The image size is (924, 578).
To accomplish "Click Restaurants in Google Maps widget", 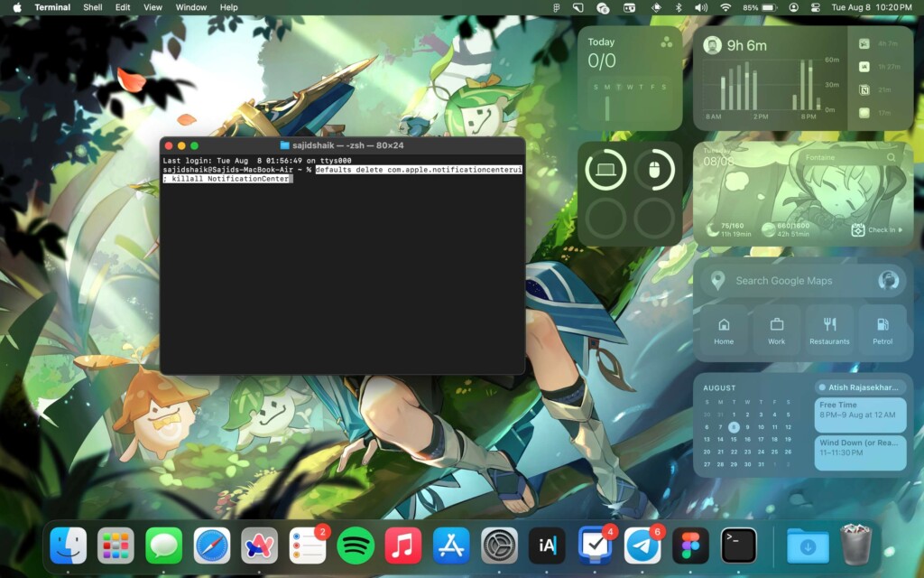I will point(829,330).
